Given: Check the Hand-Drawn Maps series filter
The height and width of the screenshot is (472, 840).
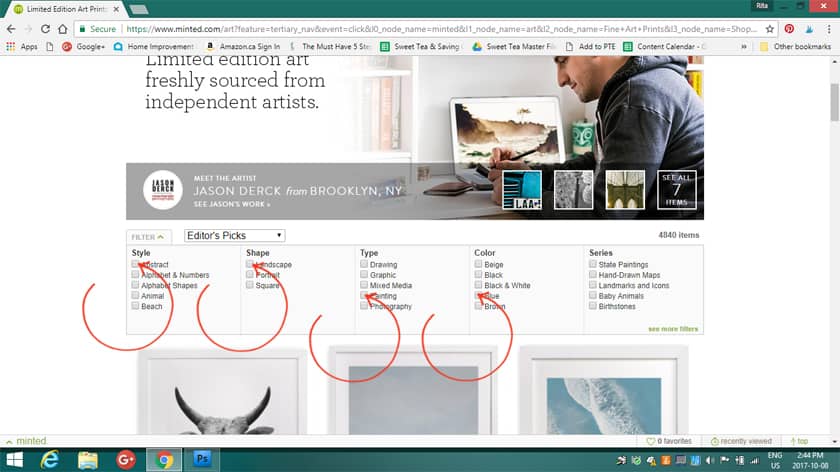Looking at the screenshot, I should (x=592, y=274).
